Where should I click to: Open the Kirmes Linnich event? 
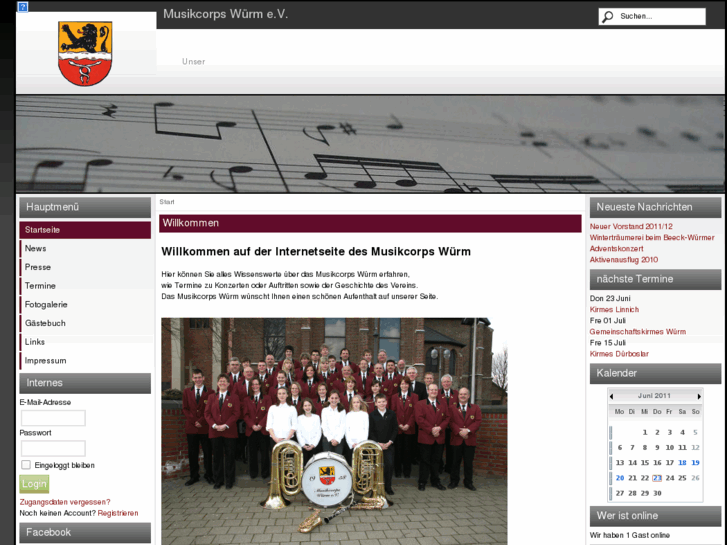[614, 309]
